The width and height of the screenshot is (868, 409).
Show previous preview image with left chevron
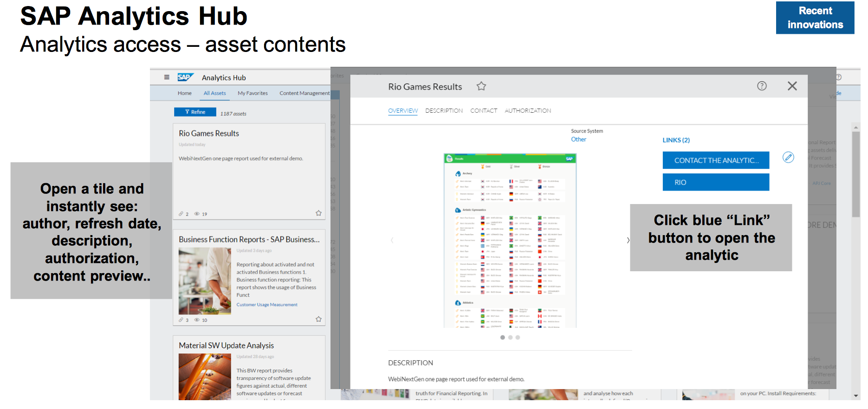(392, 240)
